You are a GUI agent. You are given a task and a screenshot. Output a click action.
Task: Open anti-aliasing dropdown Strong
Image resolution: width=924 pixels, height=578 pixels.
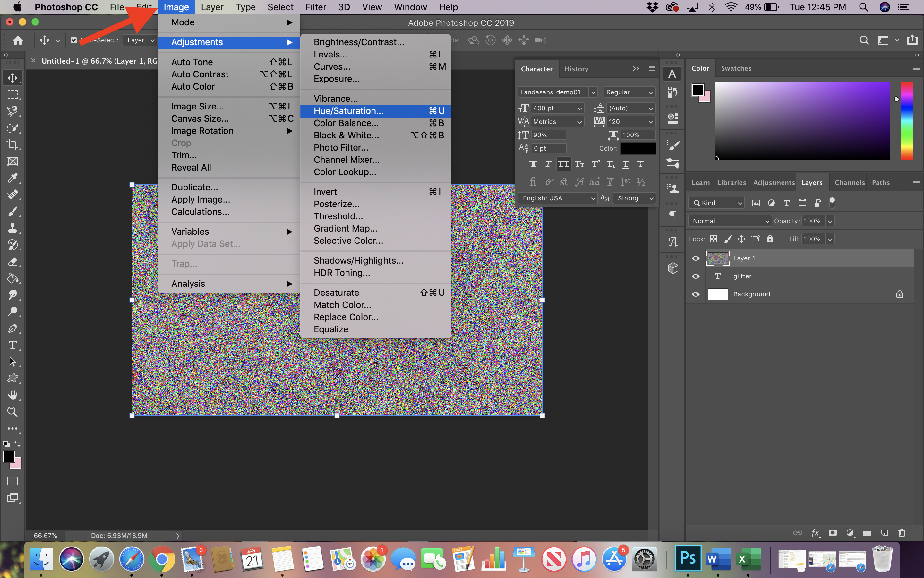pyautogui.click(x=635, y=198)
